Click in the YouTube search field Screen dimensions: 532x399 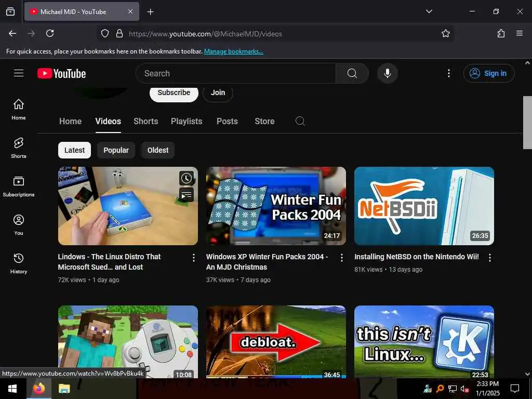(x=236, y=73)
